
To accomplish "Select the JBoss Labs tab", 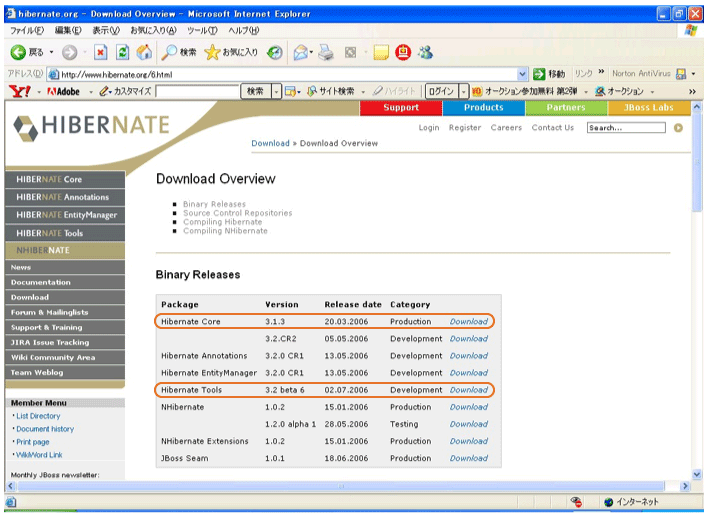I will [x=649, y=108].
